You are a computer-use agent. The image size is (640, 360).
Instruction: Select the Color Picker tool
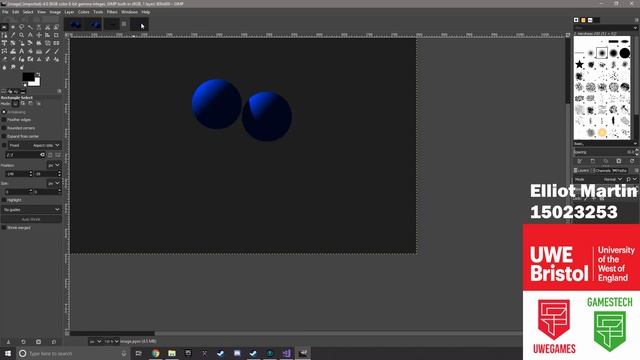coord(13,35)
